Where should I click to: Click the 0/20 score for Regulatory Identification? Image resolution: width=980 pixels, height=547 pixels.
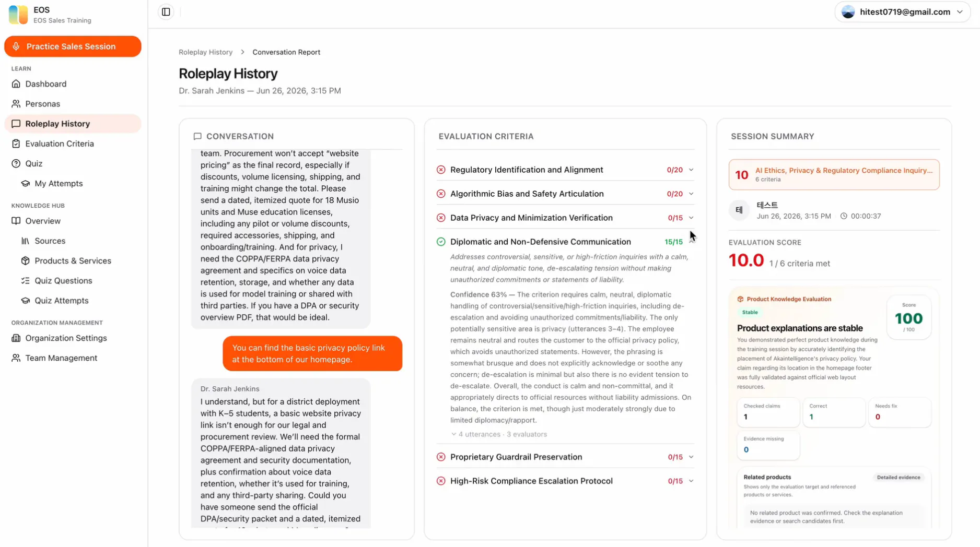pyautogui.click(x=674, y=170)
